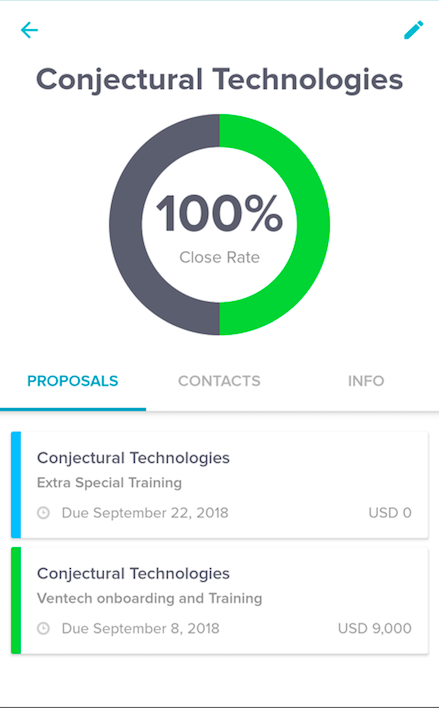This screenshot has width=439, height=708.
Task: Select the Conjectural Technologies page title
Action: click(x=220, y=79)
